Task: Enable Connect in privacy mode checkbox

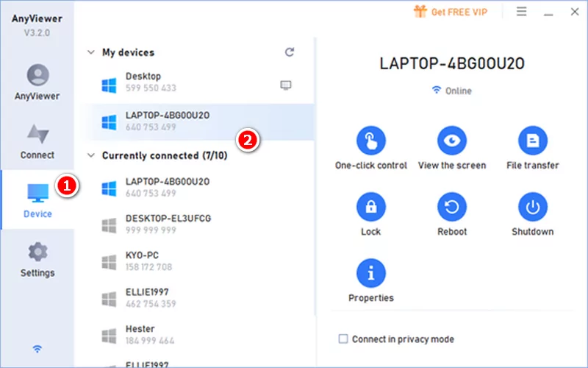Action: [x=343, y=339]
